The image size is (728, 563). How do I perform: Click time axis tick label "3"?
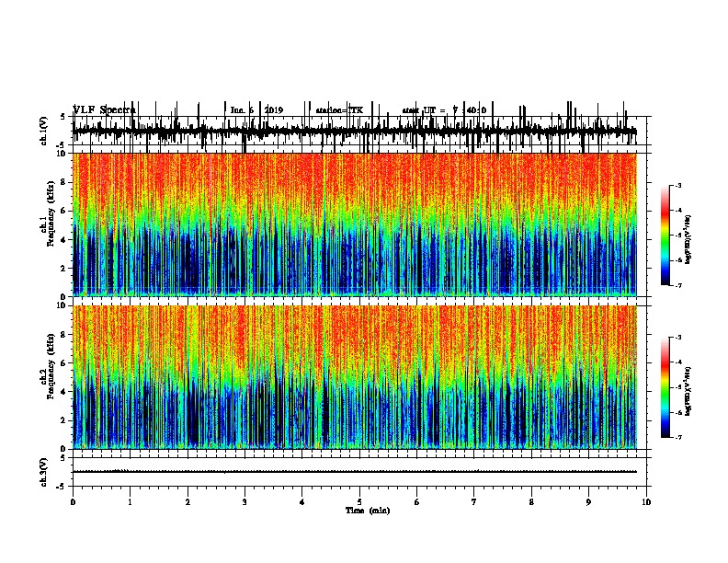[245, 502]
